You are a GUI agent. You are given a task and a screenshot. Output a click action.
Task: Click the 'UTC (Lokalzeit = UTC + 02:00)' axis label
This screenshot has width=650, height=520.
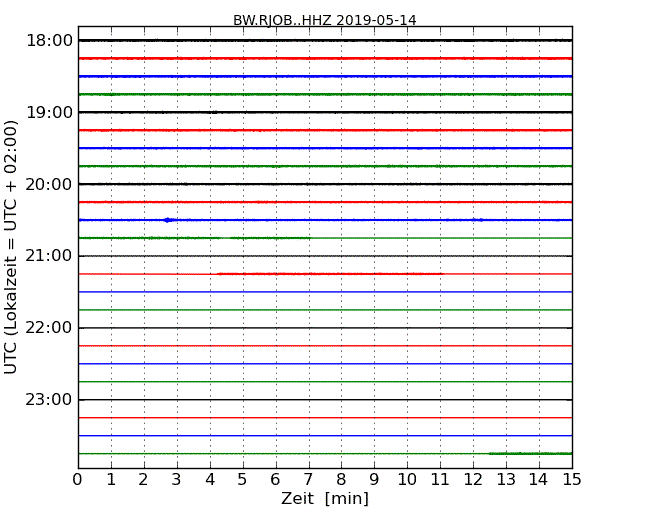pyautogui.click(x=11, y=247)
